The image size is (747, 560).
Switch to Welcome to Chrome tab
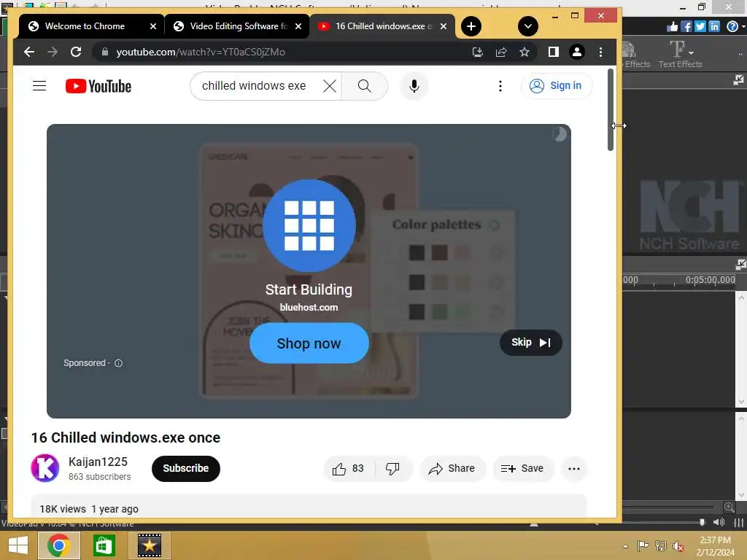(x=85, y=26)
